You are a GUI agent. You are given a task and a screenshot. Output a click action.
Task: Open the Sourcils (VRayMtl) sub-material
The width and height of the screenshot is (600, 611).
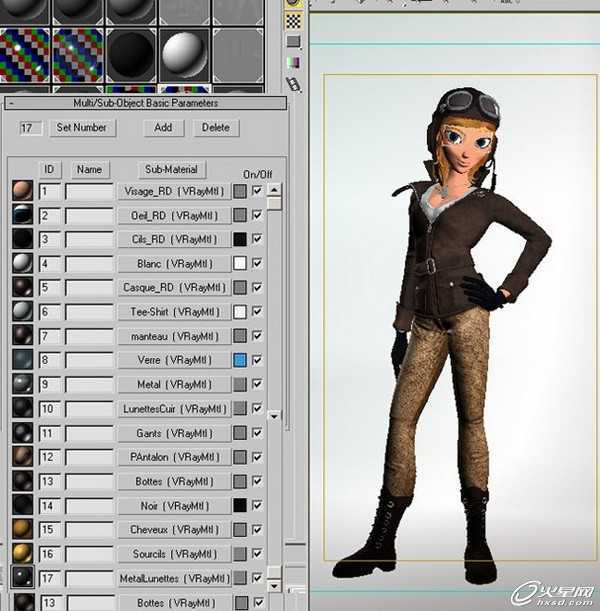[x=175, y=554]
